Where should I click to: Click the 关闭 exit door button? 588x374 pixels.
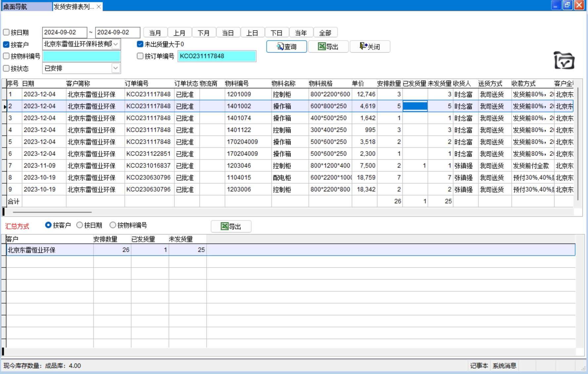coord(370,47)
